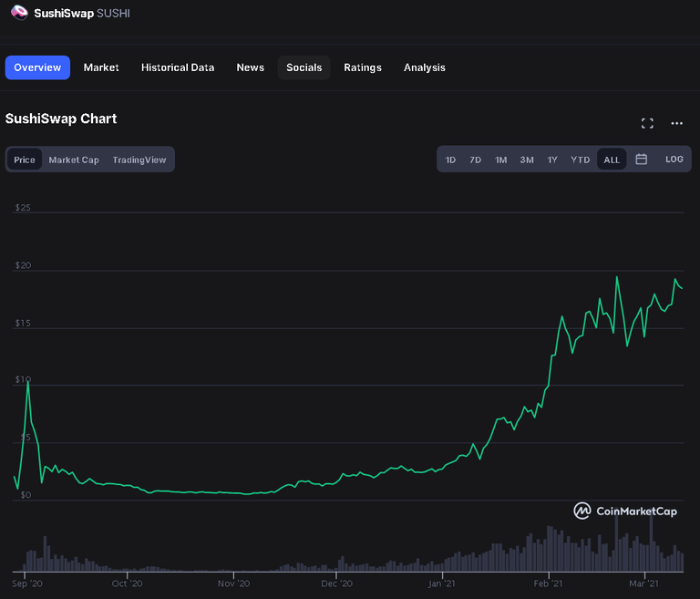
Task: Click the $20 price axis label
Action: tap(23, 265)
